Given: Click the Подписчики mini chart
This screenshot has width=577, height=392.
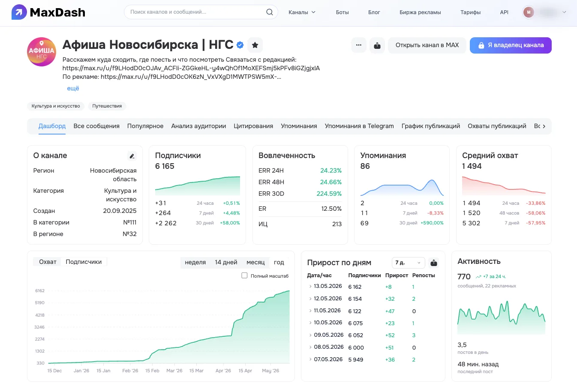Looking at the screenshot, I should point(198,185).
